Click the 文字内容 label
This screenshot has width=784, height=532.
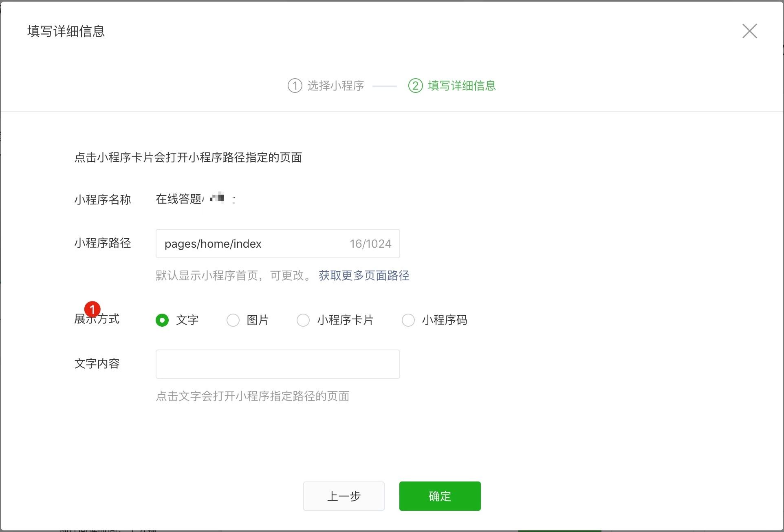tap(97, 364)
